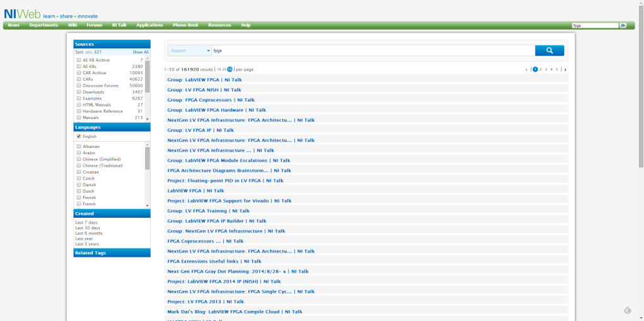Filter created in Last year
Viewport: 644px width, 321px height.
[x=84, y=239]
